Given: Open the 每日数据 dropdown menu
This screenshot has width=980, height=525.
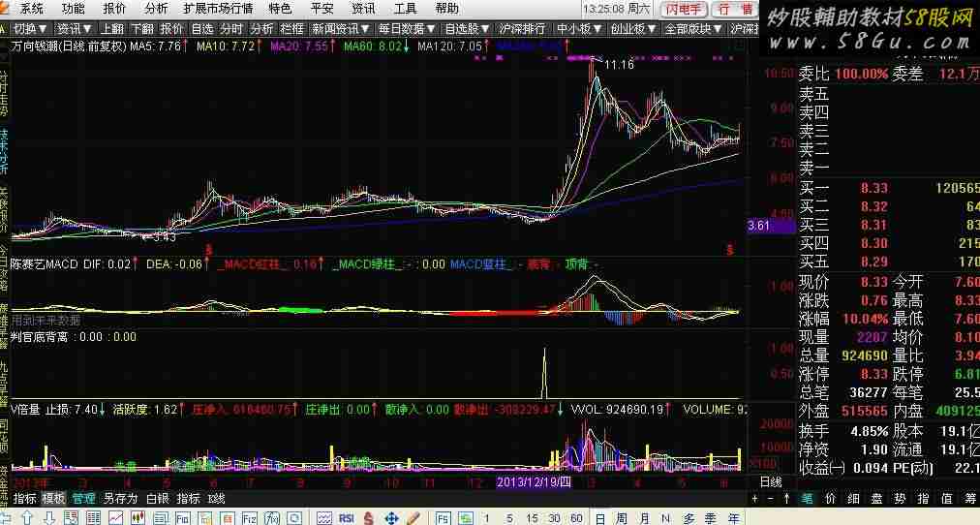Looking at the screenshot, I should point(407,28).
